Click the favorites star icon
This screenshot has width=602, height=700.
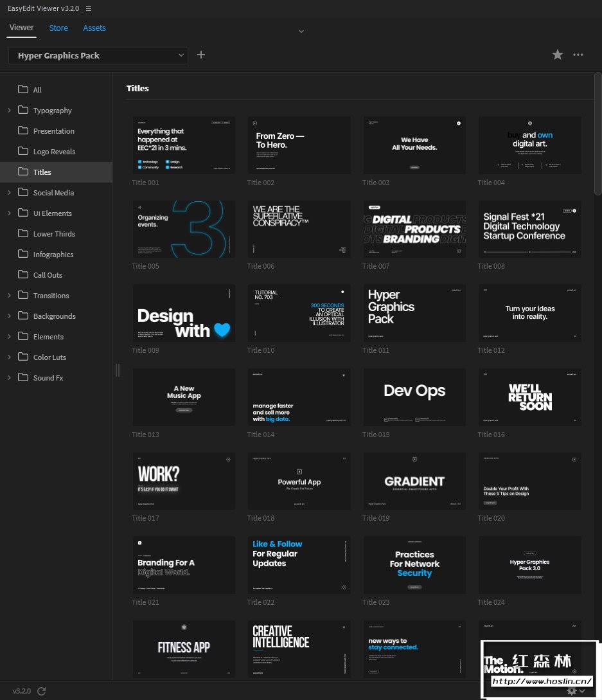coord(558,55)
